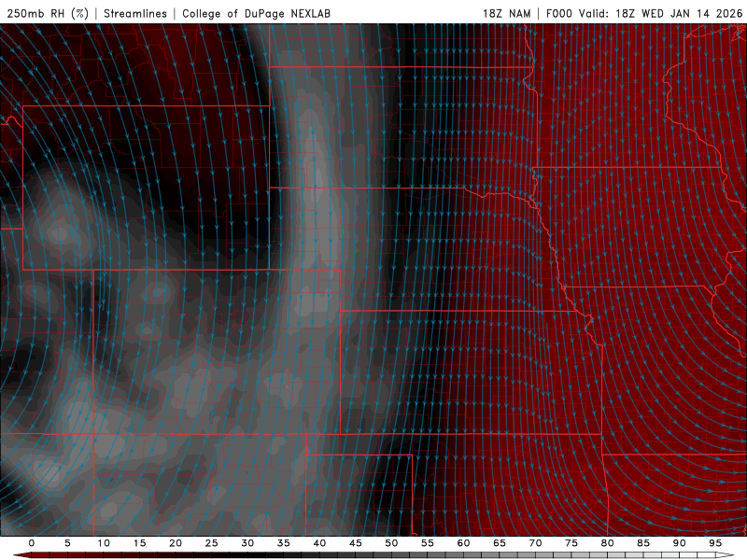Click the colorbar tick label "20"
This screenshot has height=560, width=747.
click(x=176, y=543)
